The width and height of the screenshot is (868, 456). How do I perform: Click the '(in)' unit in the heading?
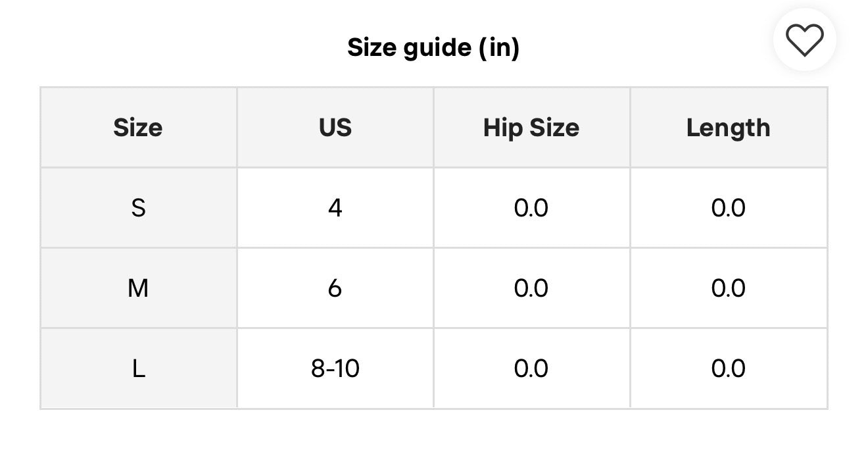pyautogui.click(x=499, y=47)
